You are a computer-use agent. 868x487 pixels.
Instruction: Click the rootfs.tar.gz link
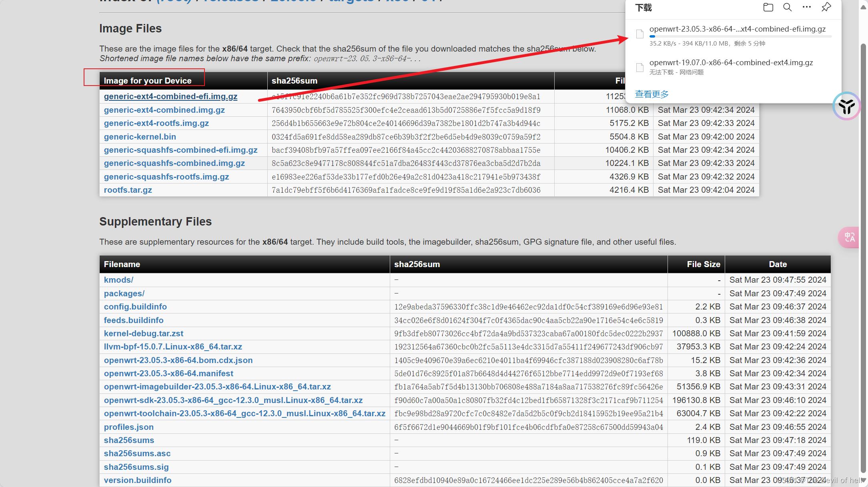pos(128,190)
